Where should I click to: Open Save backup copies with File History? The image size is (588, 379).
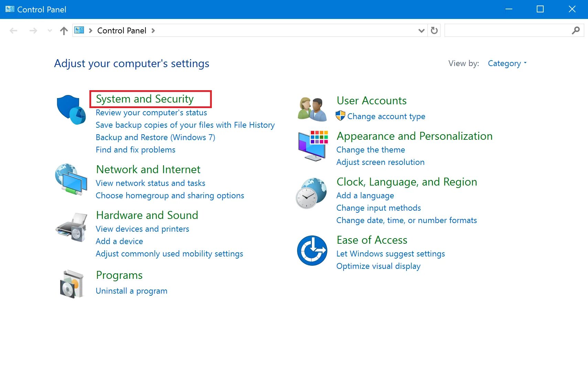[185, 125]
